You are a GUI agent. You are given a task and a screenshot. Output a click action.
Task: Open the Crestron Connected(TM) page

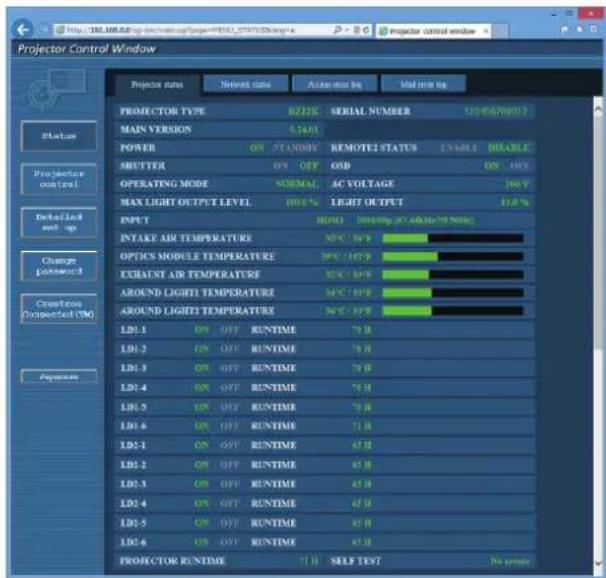click(59, 309)
